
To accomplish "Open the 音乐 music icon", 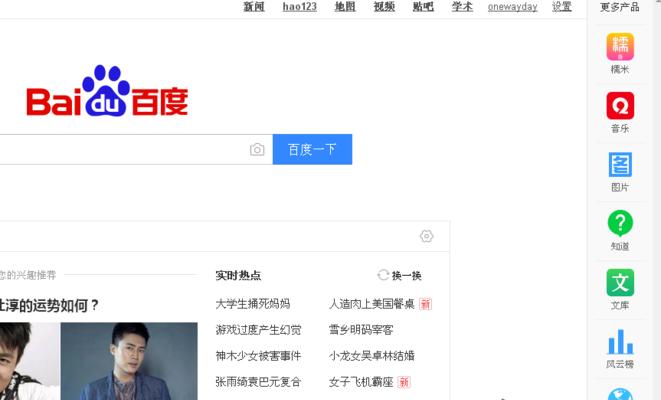I will click(x=620, y=106).
